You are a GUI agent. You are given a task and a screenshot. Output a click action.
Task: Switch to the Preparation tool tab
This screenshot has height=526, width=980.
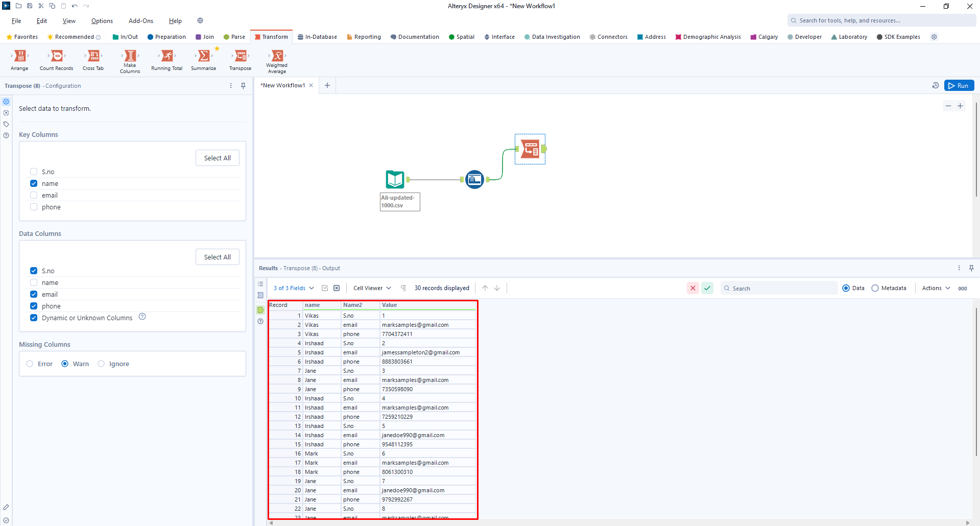tap(166, 37)
